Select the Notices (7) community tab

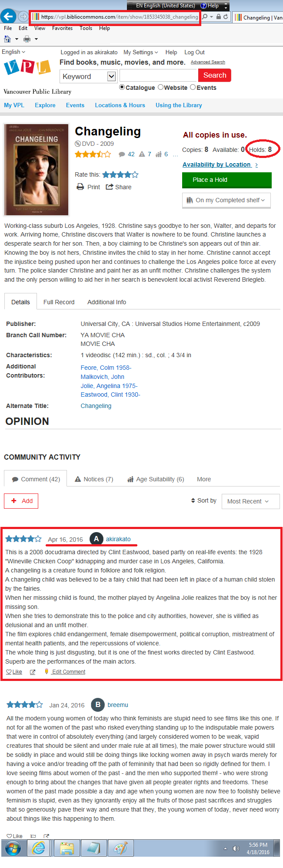pyautogui.click(x=94, y=479)
